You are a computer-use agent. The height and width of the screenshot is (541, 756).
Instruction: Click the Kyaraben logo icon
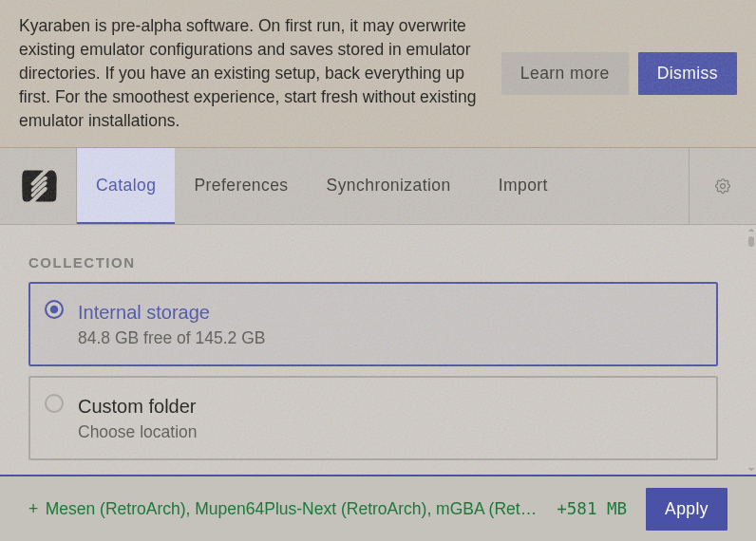(x=39, y=186)
